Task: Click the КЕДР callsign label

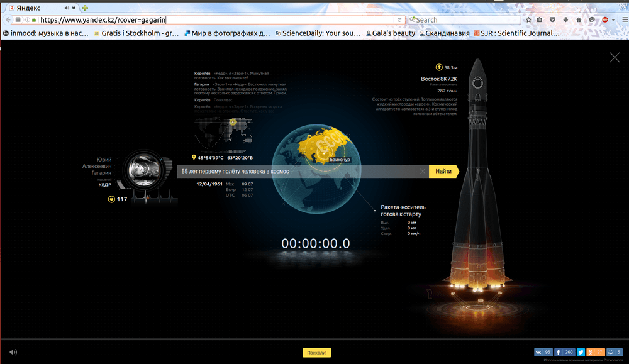Action: (x=104, y=185)
